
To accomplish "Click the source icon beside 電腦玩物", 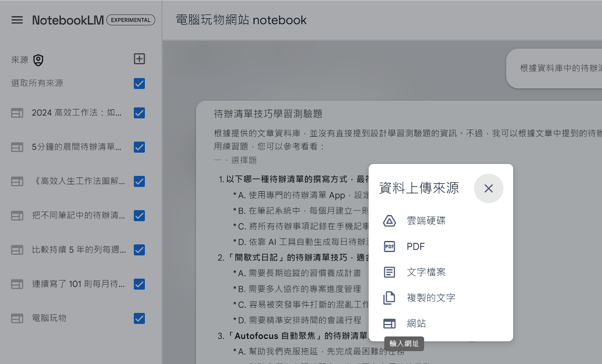I will point(17,318).
